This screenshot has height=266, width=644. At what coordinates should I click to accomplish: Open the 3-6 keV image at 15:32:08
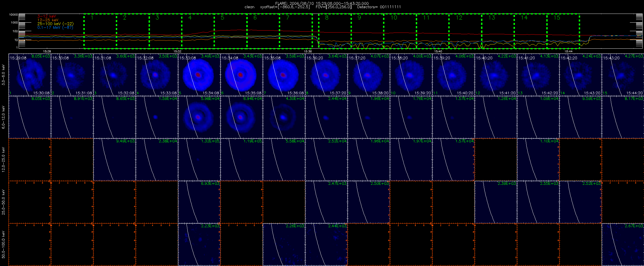coord(157,75)
